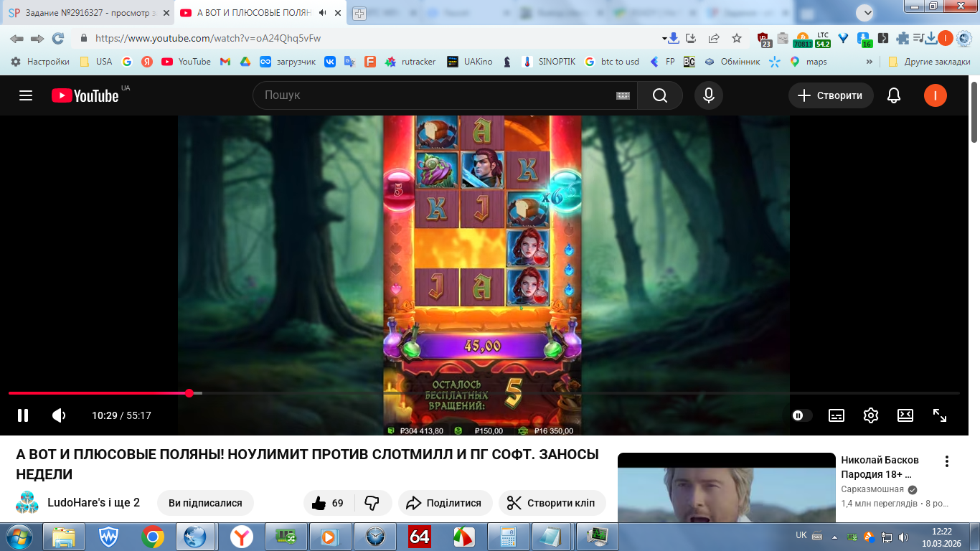
Task: Click the Ви підписалися subscription button
Action: [205, 503]
